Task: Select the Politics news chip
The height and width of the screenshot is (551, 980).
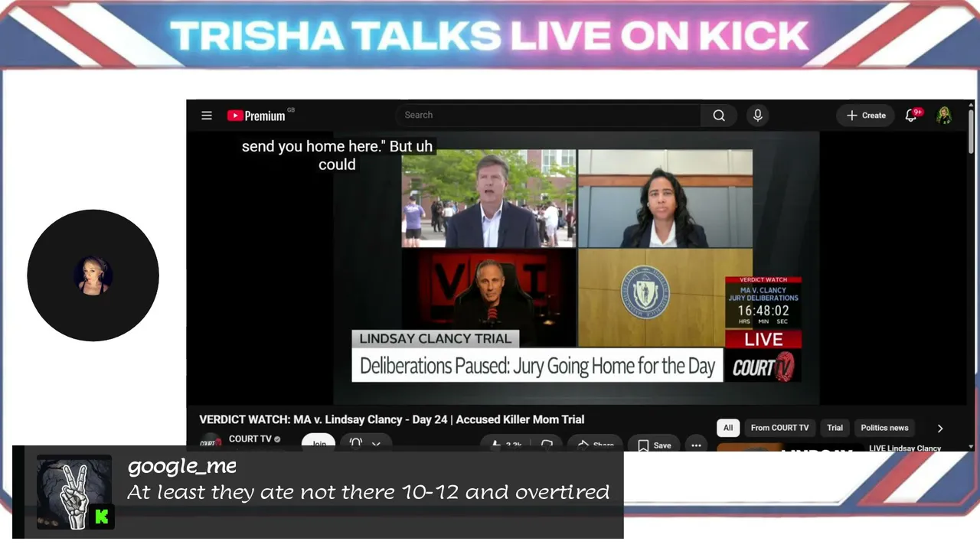Action: coord(884,428)
